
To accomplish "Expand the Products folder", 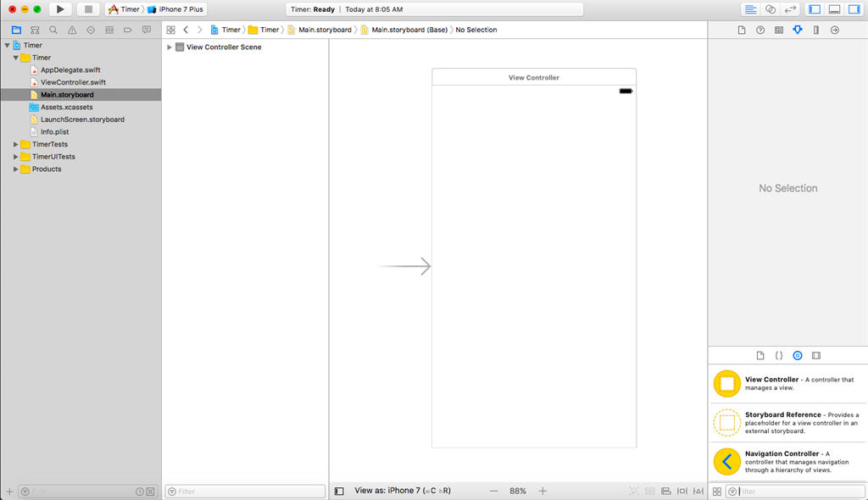I will 16,169.
